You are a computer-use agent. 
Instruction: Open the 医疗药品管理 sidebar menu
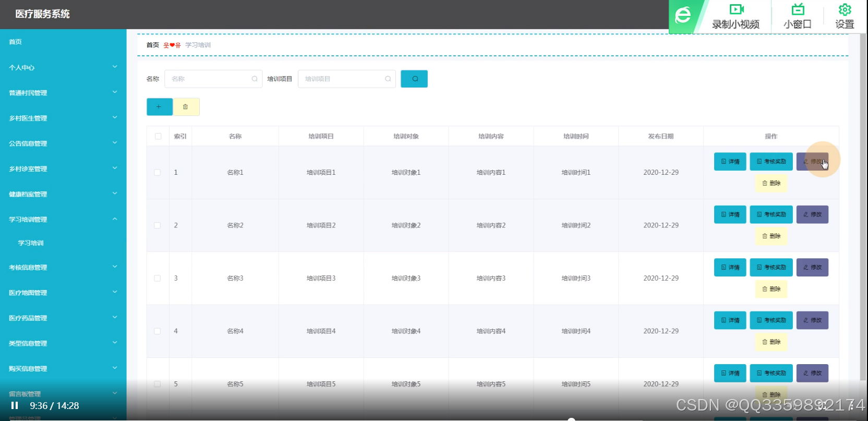click(x=63, y=318)
